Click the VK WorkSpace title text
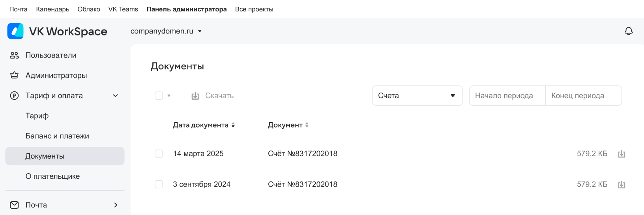The width and height of the screenshot is (644, 215). pos(68,32)
